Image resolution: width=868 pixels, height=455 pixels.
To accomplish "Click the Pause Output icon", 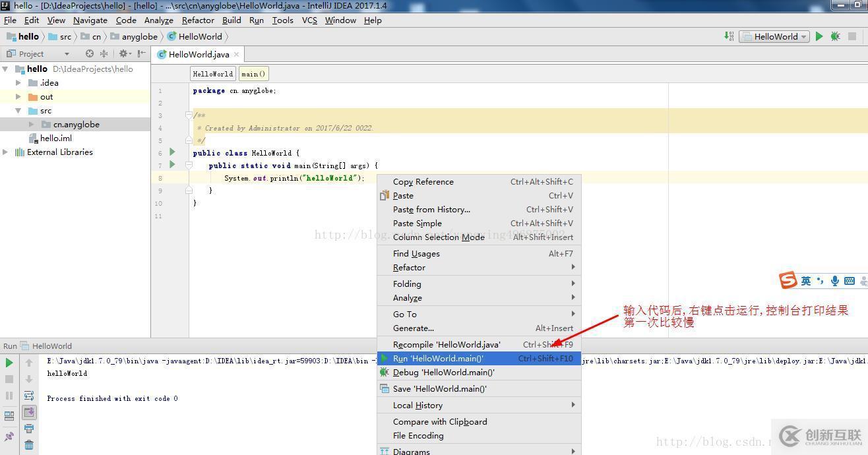I will click(9, 396).
